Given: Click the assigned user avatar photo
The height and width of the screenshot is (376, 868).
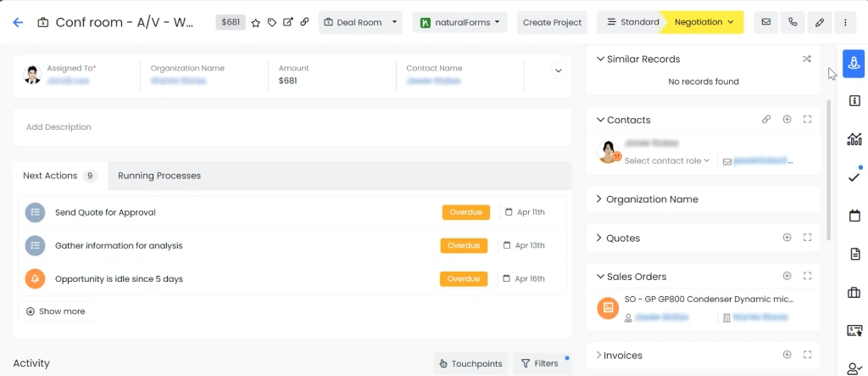Looking at the screenshot, I should tap(33, 75).
